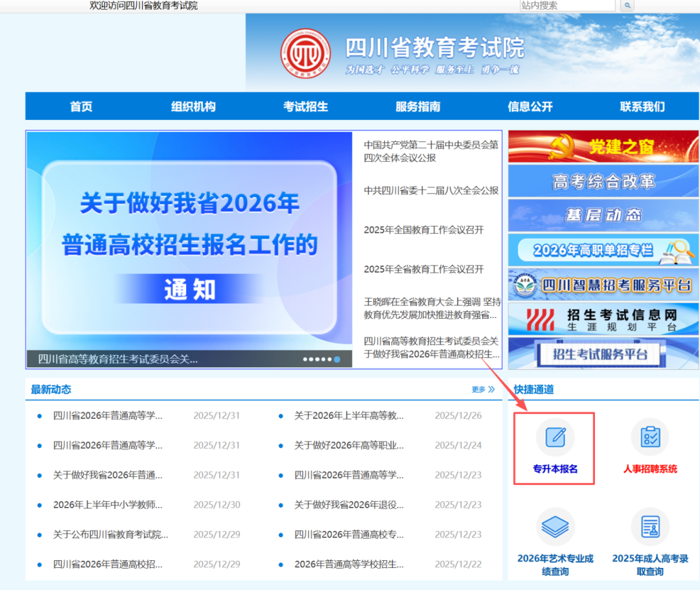The height and width of the screenshot is (590, 700).
Task: Open 2025年成人高考录取查询 icon
Action: 649,527
